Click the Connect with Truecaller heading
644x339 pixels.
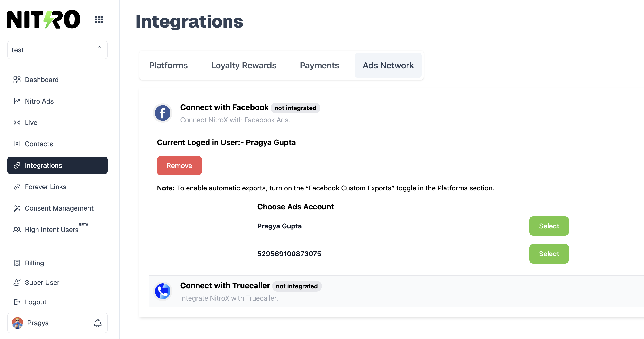(225, 285)
